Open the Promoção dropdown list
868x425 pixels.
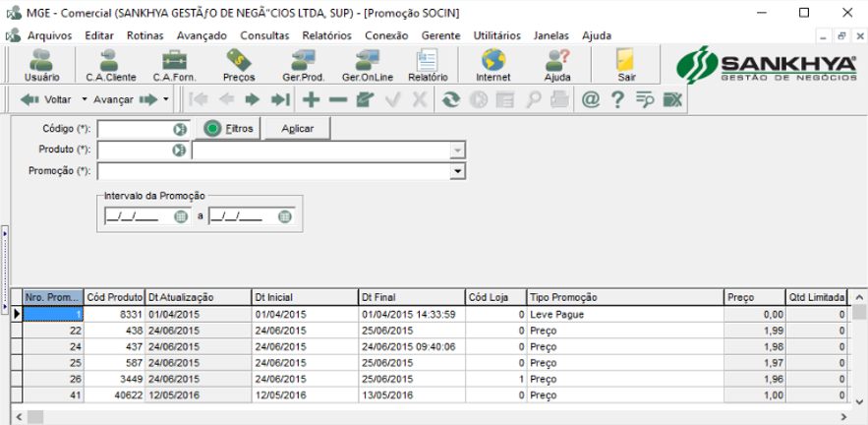457,171
